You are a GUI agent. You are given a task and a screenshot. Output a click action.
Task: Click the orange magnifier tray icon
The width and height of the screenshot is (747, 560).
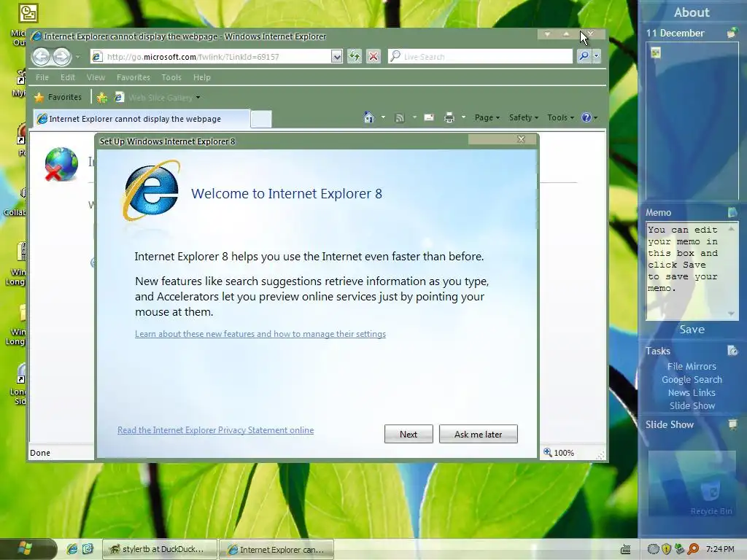[x=693, y=549]
